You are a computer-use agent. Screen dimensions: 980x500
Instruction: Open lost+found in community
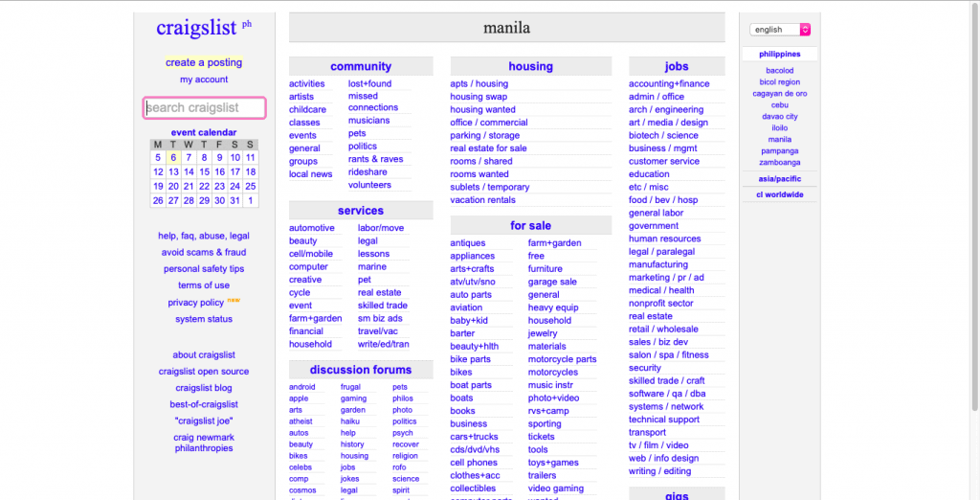(370, 84)
